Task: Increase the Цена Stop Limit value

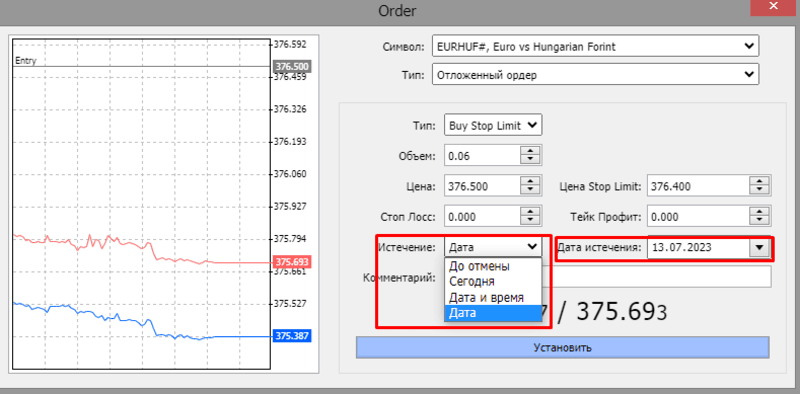Action: 760,182
